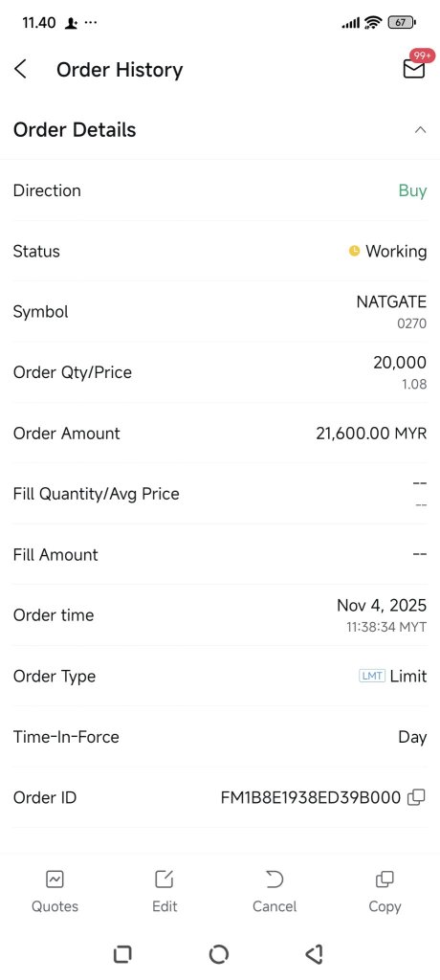The width and height of the screenshot is (440, 980).
Task: Go back using the left arrow
Action: pyautogui.click(x=21, y=69)
